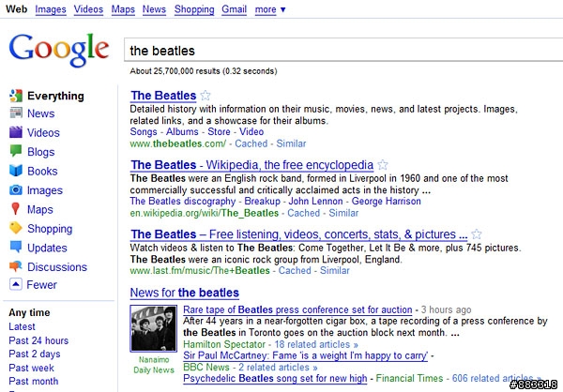Click the Google logo

[59, 50]
